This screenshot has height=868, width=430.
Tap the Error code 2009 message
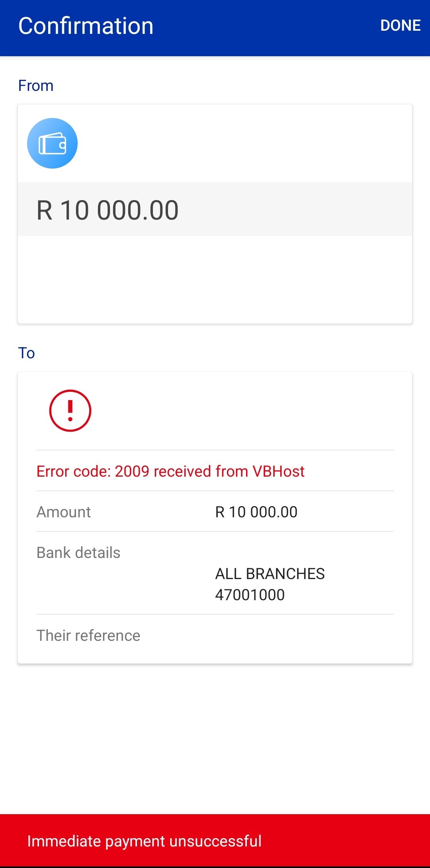click(170, 471)
